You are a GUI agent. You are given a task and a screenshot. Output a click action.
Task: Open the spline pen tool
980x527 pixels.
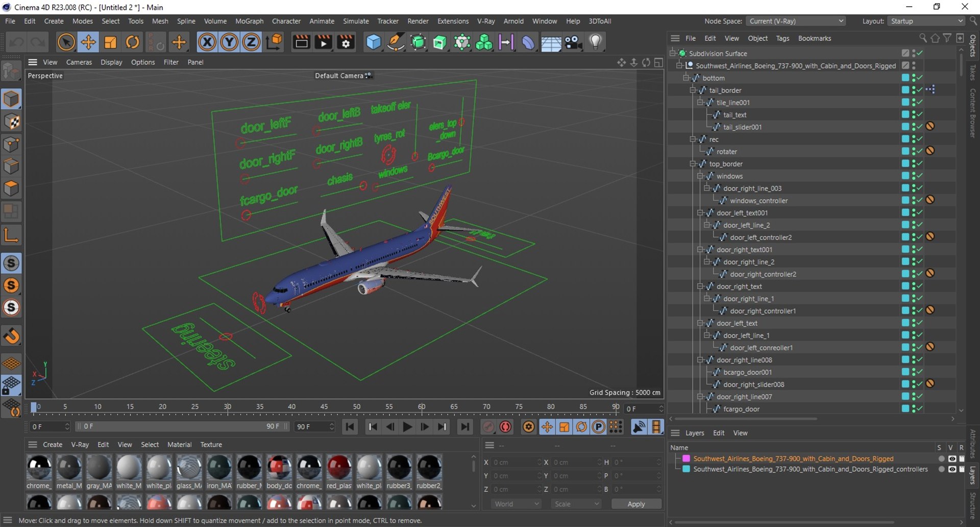(396, 42)
